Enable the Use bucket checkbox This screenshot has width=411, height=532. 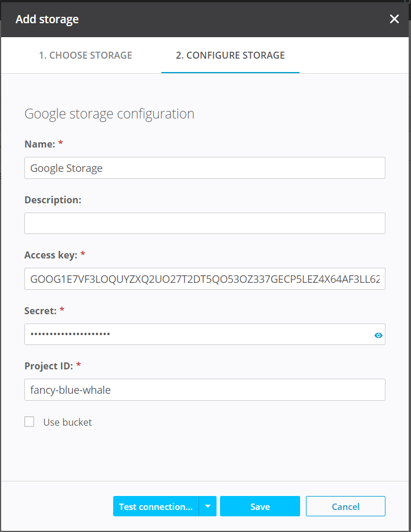(x=30, y=422)
